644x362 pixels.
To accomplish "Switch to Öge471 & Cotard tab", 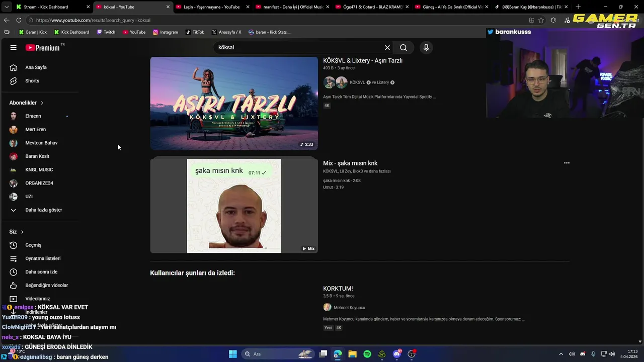I will pyautogui.click(x=373, y=7).
